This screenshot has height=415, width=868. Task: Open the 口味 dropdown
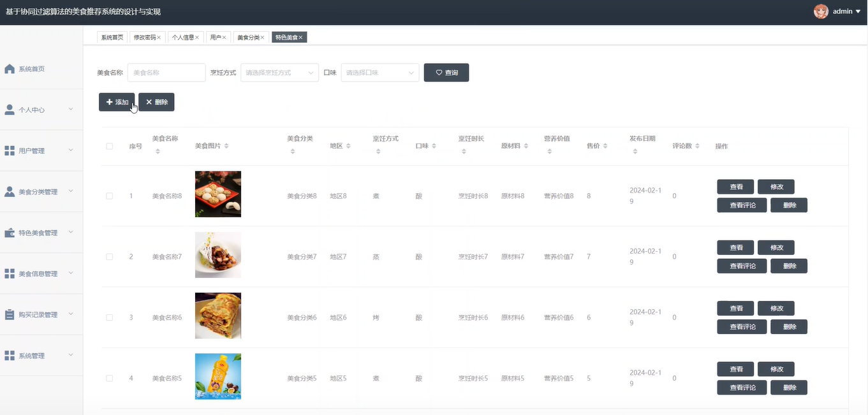380,73
